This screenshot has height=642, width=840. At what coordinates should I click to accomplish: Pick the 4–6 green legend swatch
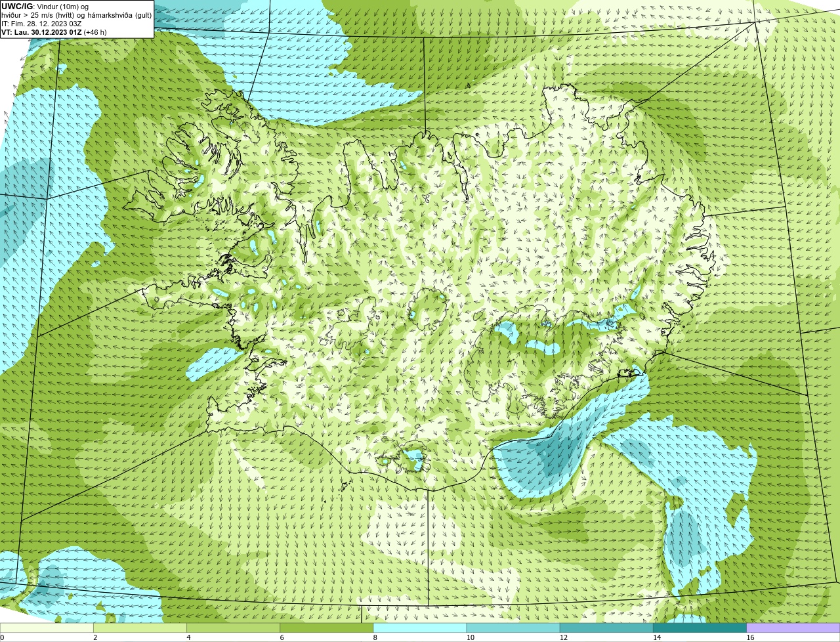coord(233,628)
